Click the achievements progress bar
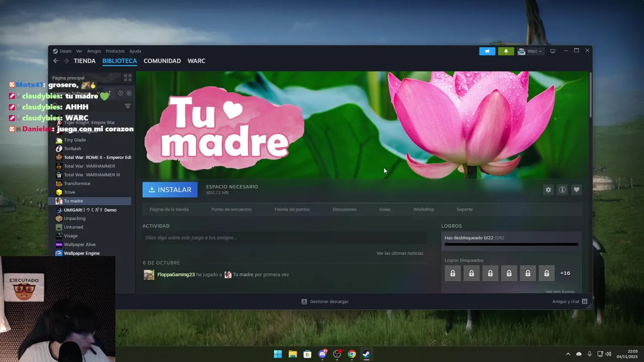This screenshot has height=362, width=644. tap(512, 245)
